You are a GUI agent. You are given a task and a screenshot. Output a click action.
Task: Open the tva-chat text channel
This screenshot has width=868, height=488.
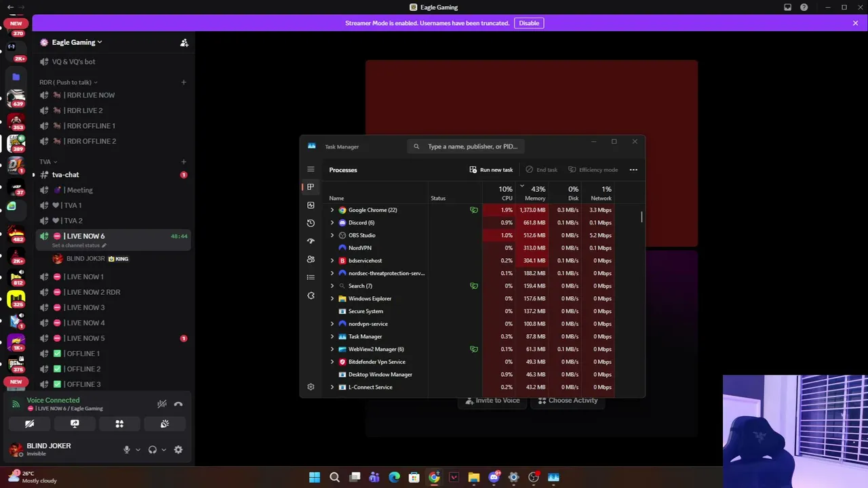(113, 175)
